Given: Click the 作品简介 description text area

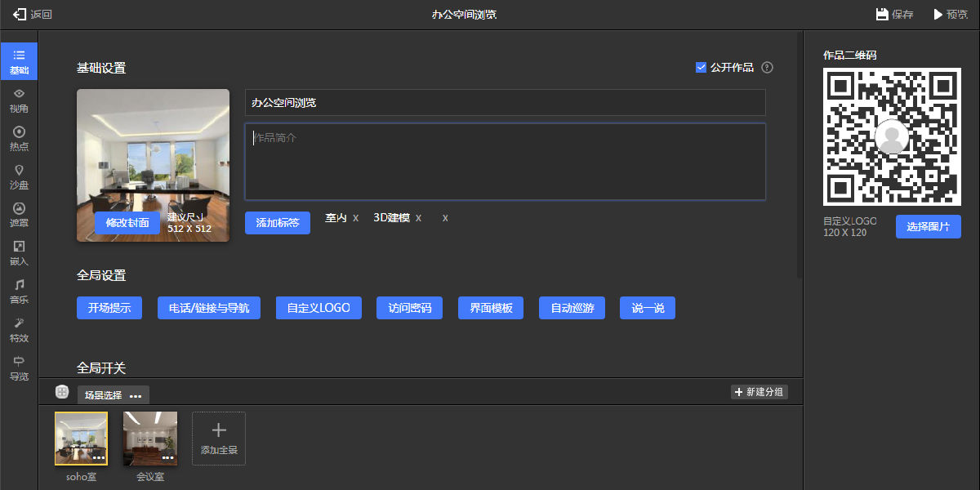Looking at the screenshot, I should coord(505,162).
